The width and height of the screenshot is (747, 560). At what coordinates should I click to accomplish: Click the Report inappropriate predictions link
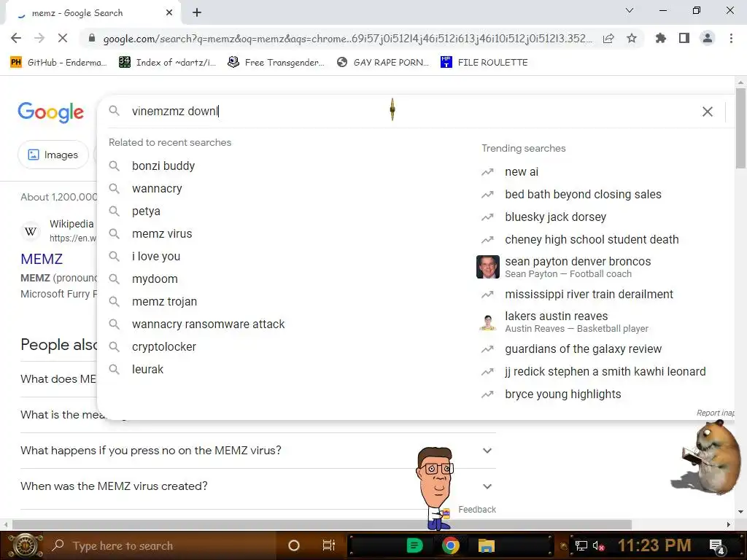(715, 413)
